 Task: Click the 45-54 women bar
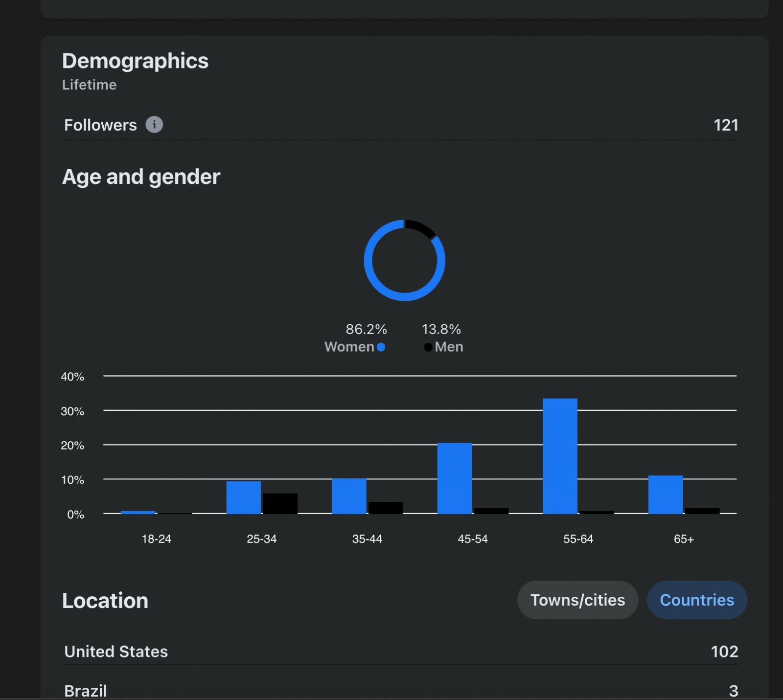tap(455, 478)
